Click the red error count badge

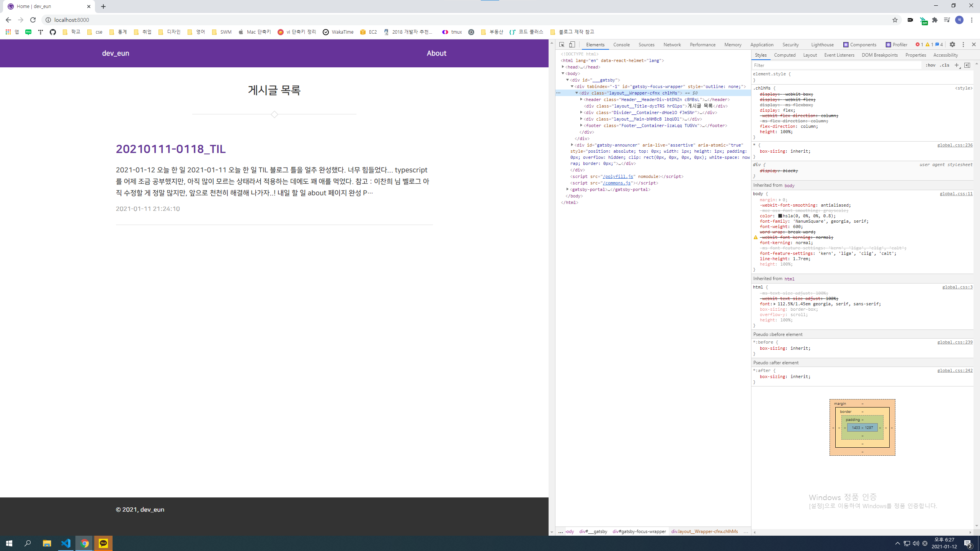tap(919, 44)
